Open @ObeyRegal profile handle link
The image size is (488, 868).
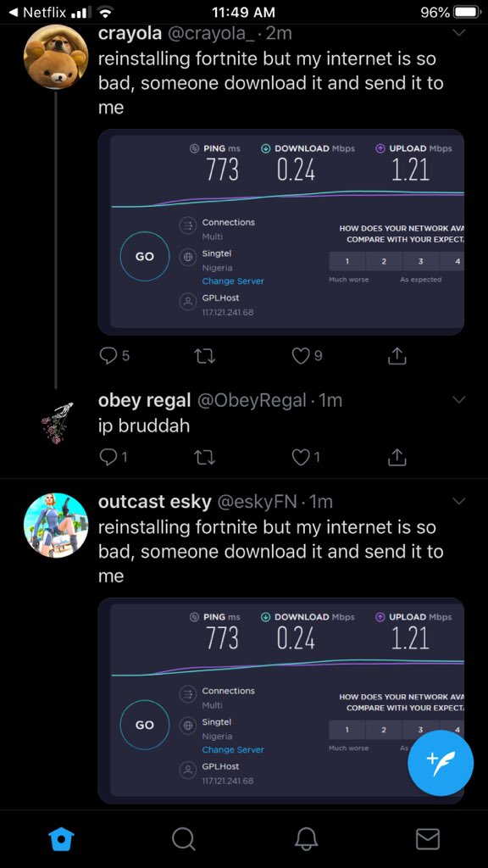point(252,400)
